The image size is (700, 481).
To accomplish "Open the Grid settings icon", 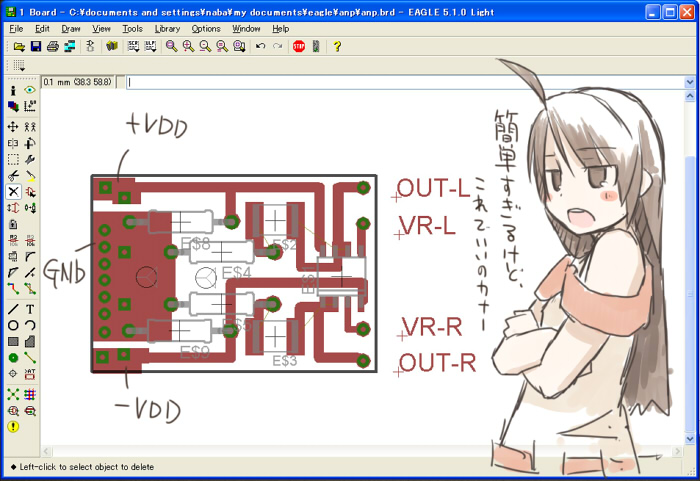I will tap(19, 66).
